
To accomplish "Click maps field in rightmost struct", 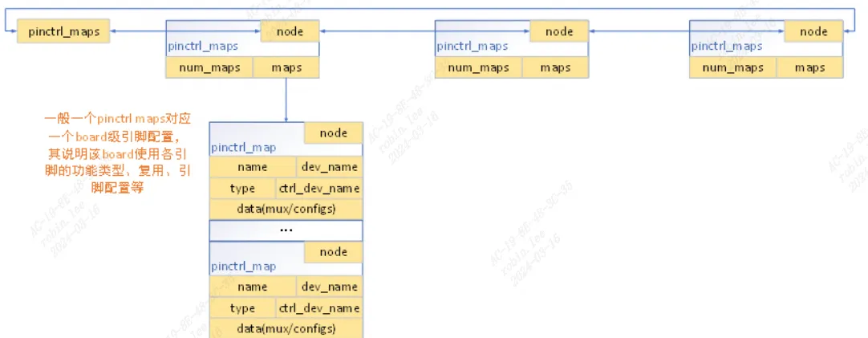I will pos(810,67).
